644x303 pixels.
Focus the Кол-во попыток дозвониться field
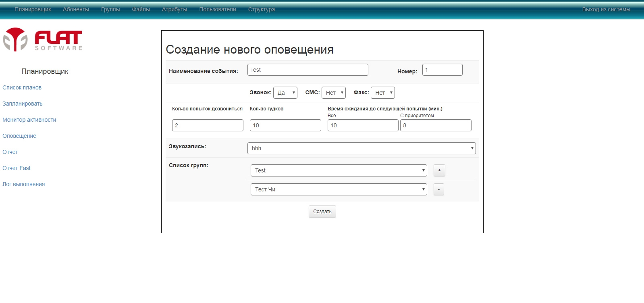(x=208, y=125)
